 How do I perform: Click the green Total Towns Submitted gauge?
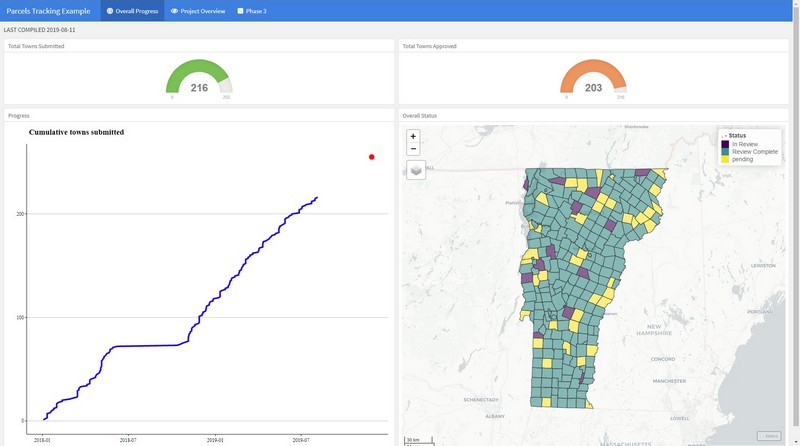[x=199, y=76]
